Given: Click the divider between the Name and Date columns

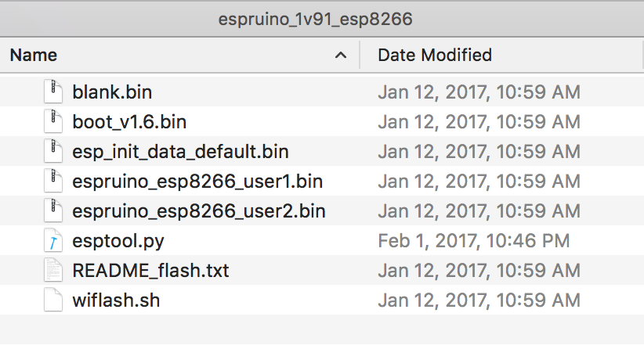Looking at the screenshot, I should point(360,55).
